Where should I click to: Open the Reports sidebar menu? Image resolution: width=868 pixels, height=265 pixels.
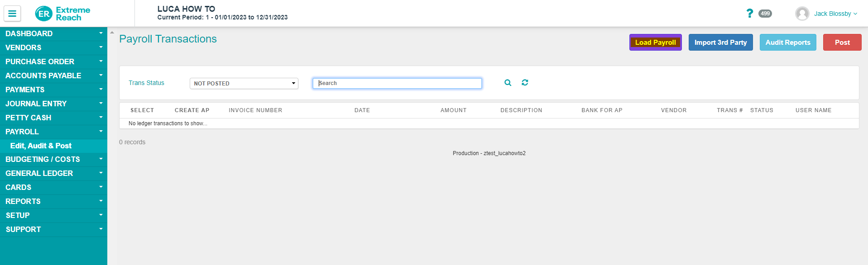[x=53, y=201]
